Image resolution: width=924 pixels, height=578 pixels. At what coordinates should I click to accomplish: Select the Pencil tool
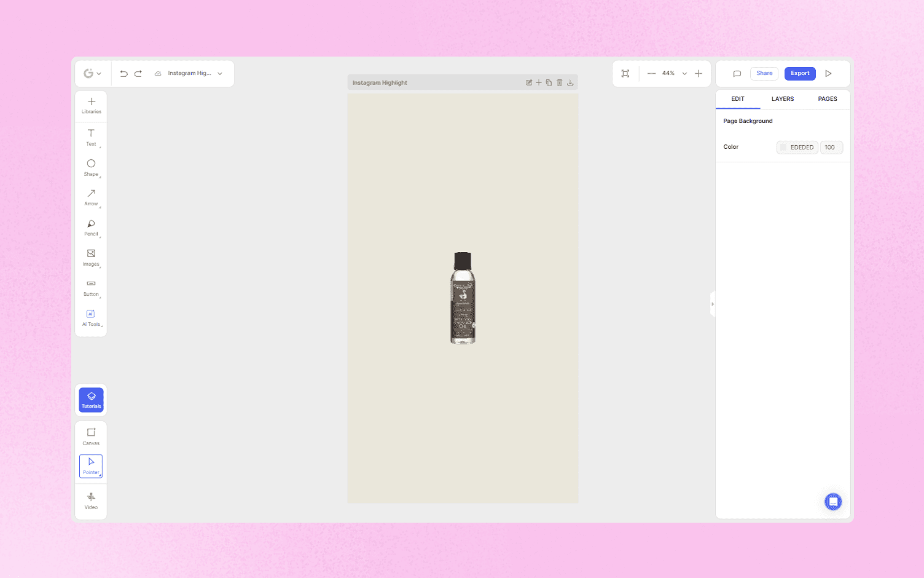click(91, 227)
